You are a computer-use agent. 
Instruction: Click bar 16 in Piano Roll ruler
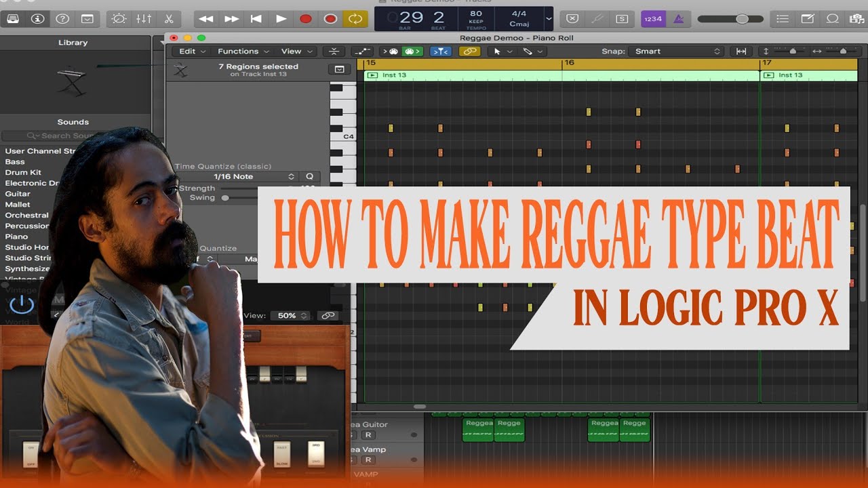[570, 62]
